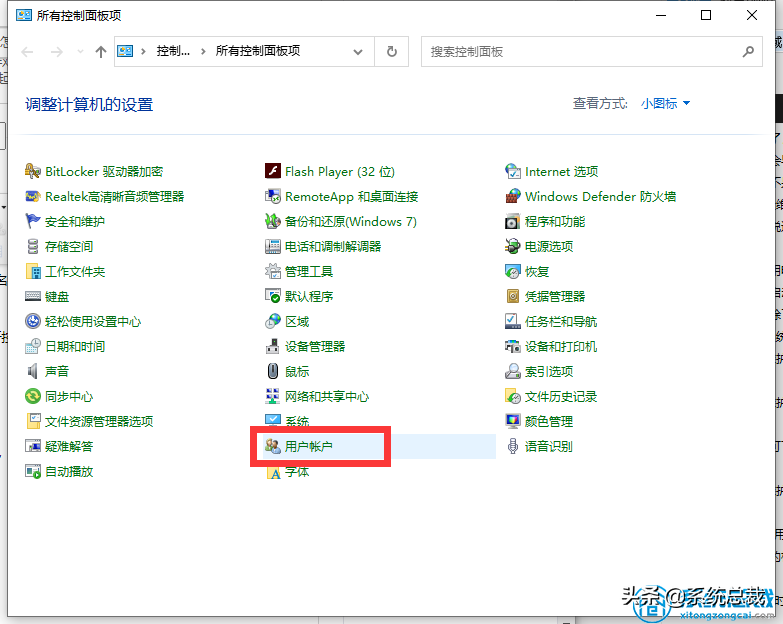This screenshot has width=783, height=624.
Task: Expand the address bar history dropdown
Action: point(358,51)
